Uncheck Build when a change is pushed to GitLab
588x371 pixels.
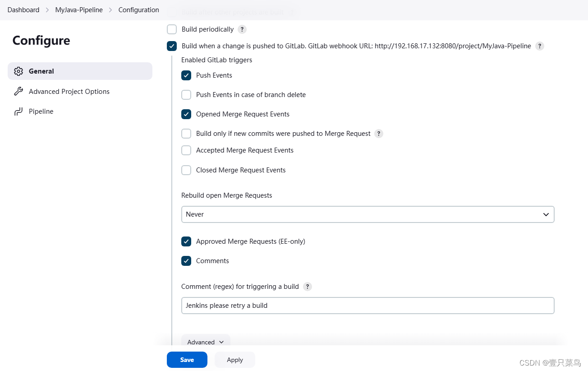pos(172,46)
